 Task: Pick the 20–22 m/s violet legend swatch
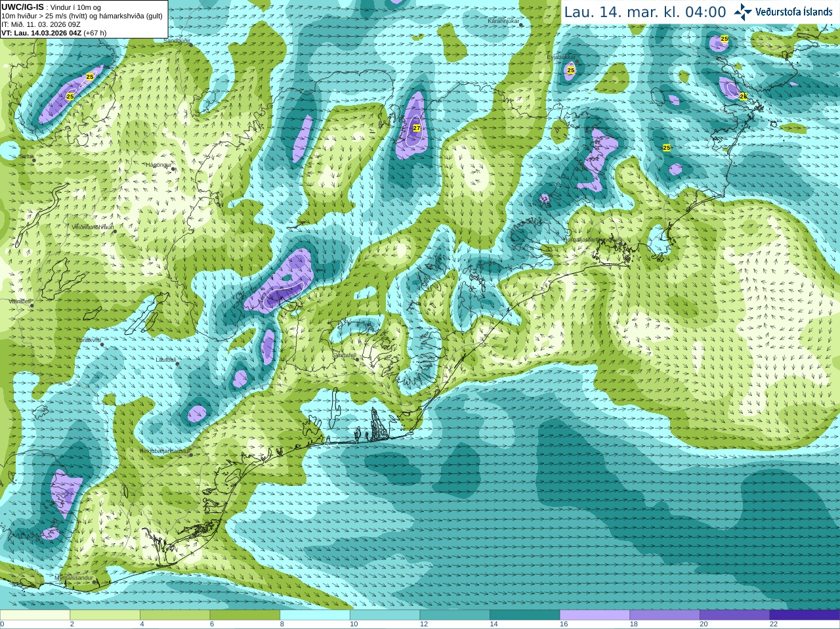pyautogui.click(x=735, y=615)
